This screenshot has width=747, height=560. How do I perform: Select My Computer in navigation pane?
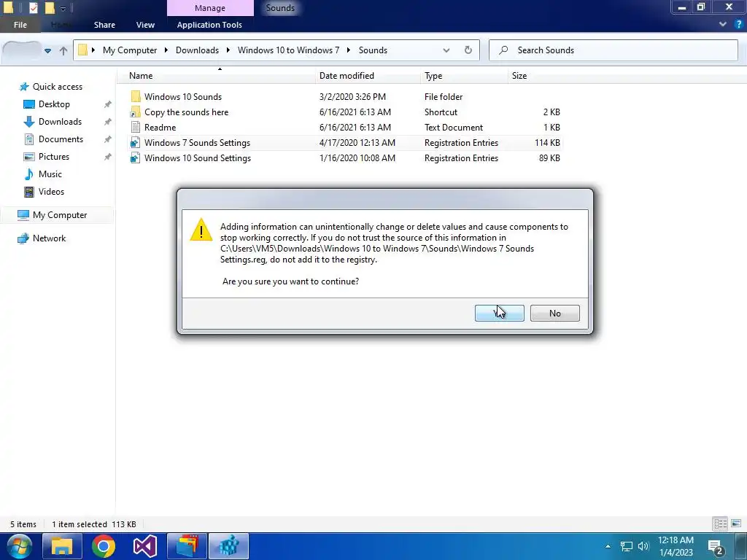pos(60,215)
